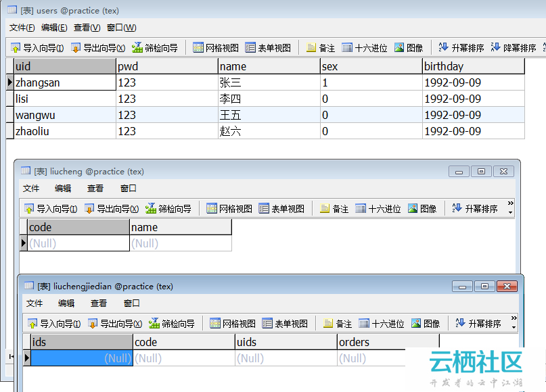The height and width of the screenshot is (392, 546).
Task: Open Import Wizard in liuchengjiedian window
Action: point(54,324)
